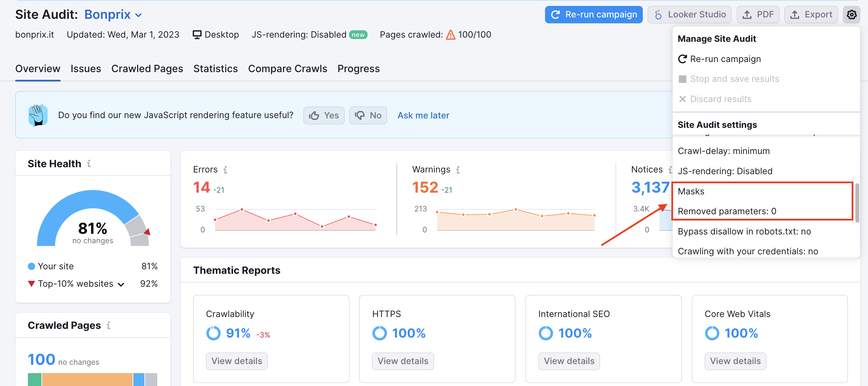
Task: Open the Bonprix project dropdown
Action: coord(138,15)
